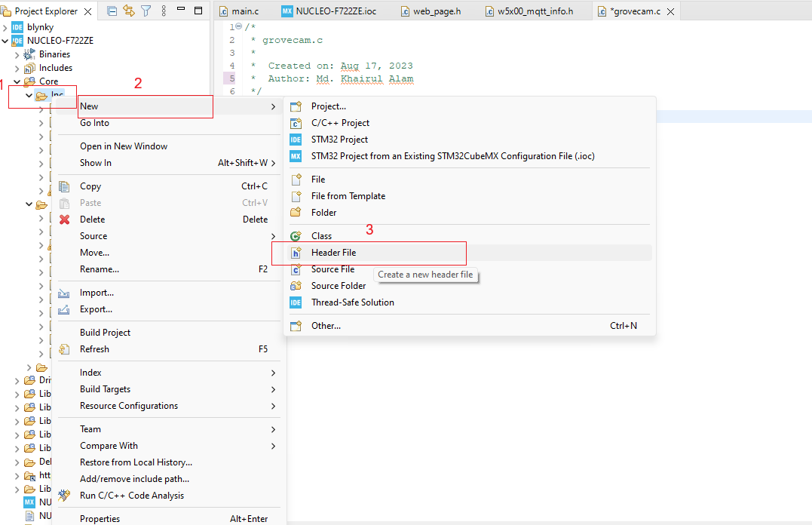Screen dimensions: 812x525
Task: Click the Collapse All icon in Project Explorer
Action: click(x=112, y=11)
